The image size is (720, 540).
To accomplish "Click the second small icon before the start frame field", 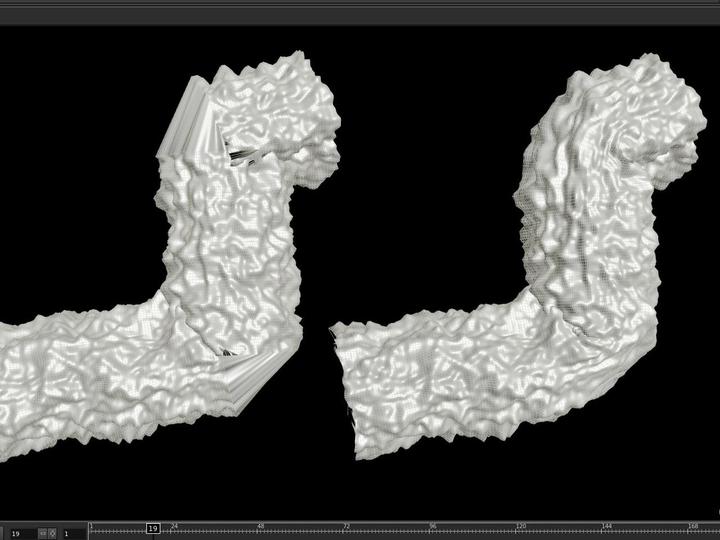I will click(53, 534).
